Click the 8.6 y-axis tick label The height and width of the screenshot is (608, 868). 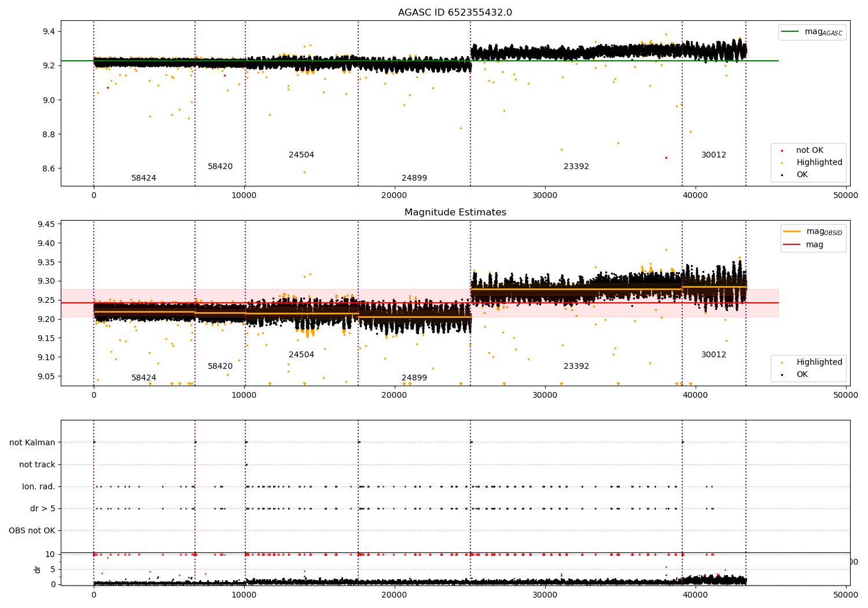pyautogui.click(x=49, y=169)
